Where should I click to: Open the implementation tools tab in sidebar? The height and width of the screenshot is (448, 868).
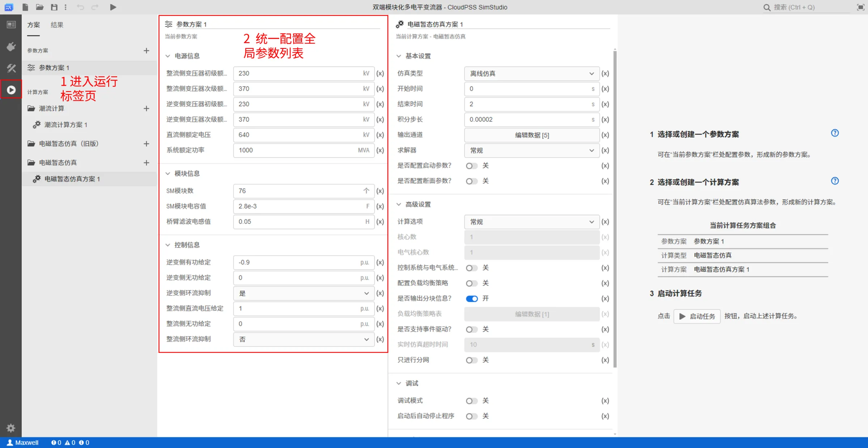click(x=11, y=68)
